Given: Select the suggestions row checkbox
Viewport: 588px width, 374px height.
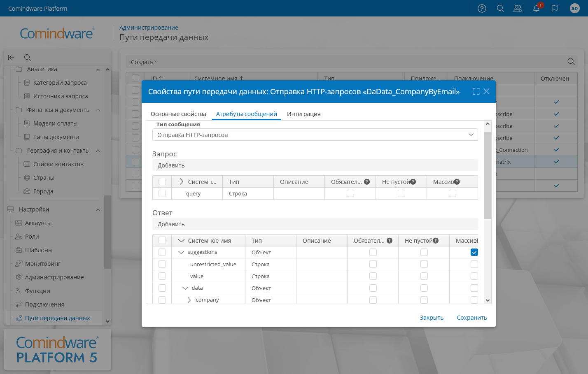Looking at the screenshot, I should coord(162,252).
